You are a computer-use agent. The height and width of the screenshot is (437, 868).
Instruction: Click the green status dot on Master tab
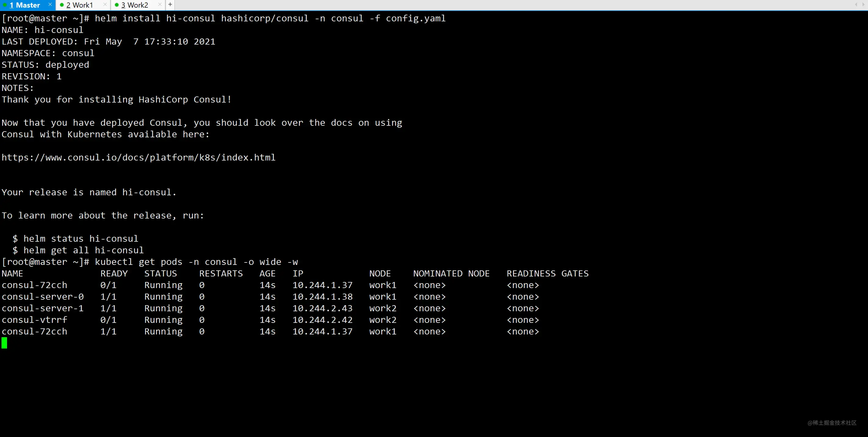(5, 5)
